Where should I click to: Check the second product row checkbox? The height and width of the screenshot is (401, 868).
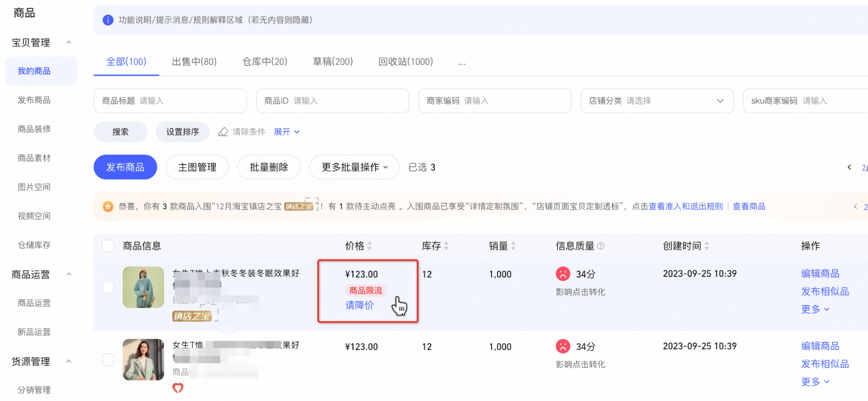coord(108,359)
